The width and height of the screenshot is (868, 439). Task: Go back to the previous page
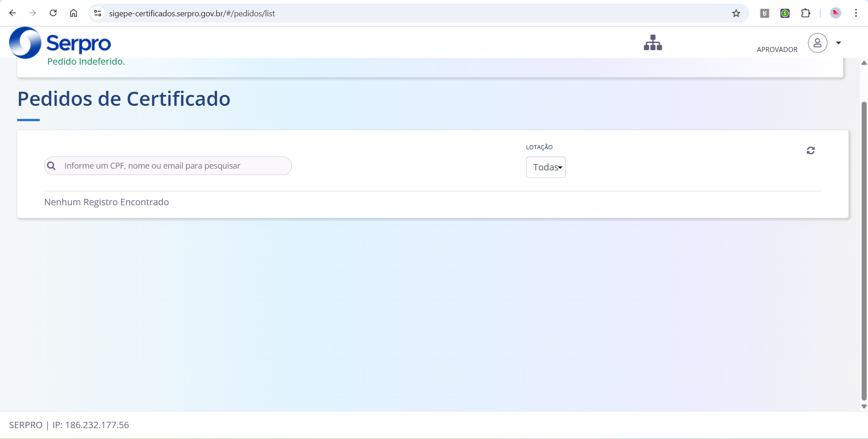(x=13, y=13)
